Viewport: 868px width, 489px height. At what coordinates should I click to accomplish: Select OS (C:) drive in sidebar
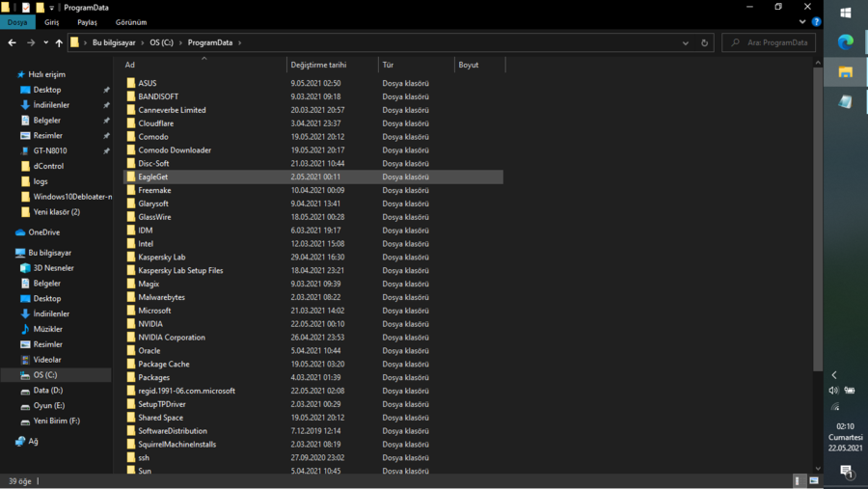(39, 375)
